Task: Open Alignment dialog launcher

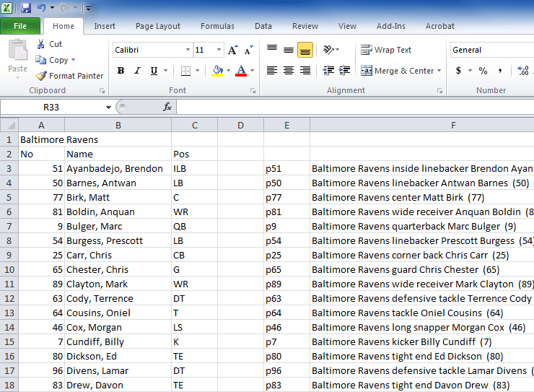Action: (439, 90)
